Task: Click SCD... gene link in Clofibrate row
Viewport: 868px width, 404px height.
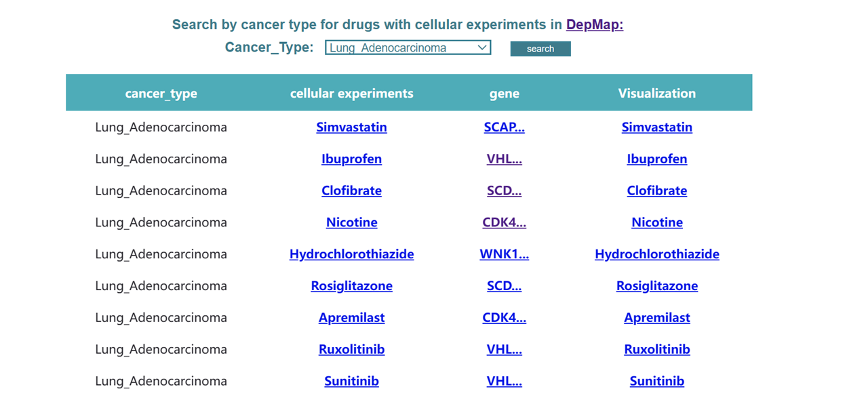Action: point(505,190)
